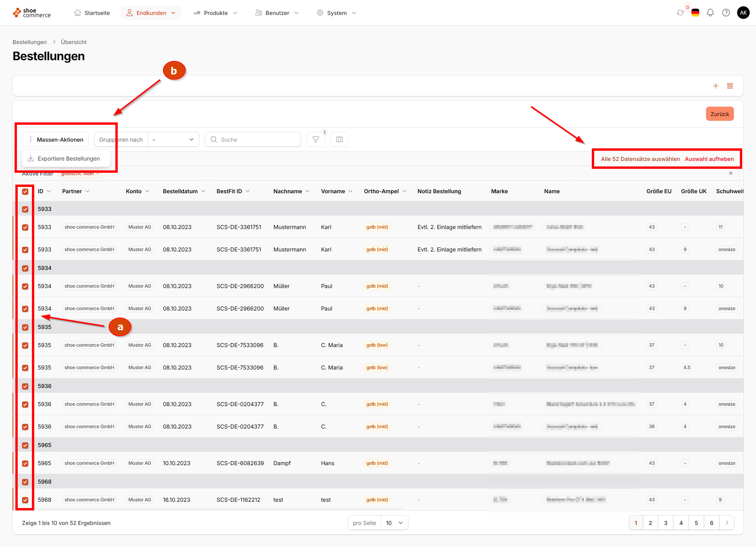Click the plus icon to add
The width and height of the screenshot is (756, 547).
(715, 86)
